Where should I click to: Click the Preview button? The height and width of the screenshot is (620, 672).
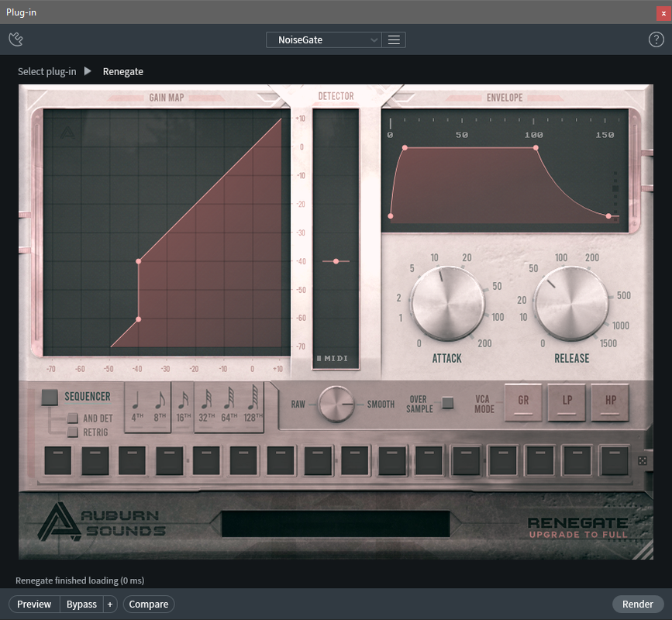(34, 604)
